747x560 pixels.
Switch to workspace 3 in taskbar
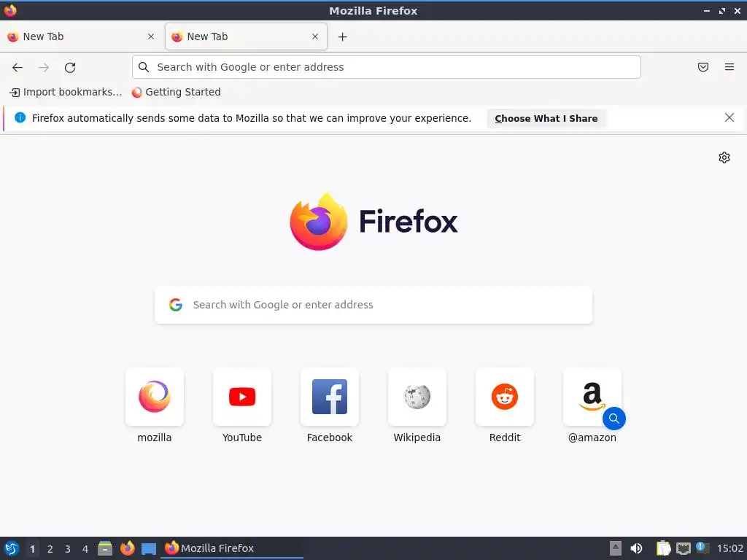tap(68, 549)
